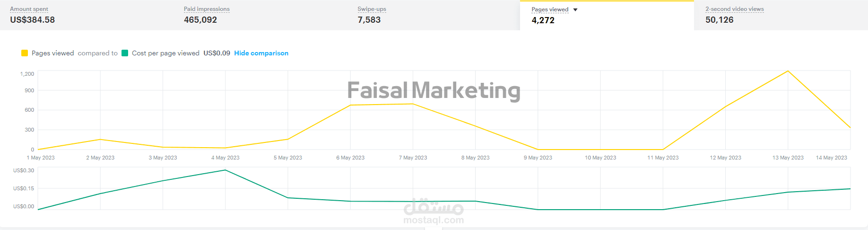Select the Swipe-ups metric tab
This screenshot has width=868, height=230.
pos(372,15)
